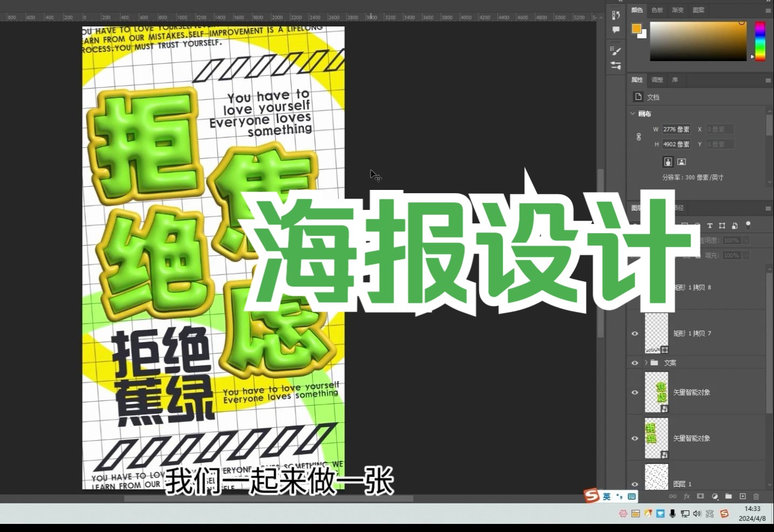The width and height of the screenshot is (774, 532).
Task: Filter layers by shape icon
Action: coord(722,226)
